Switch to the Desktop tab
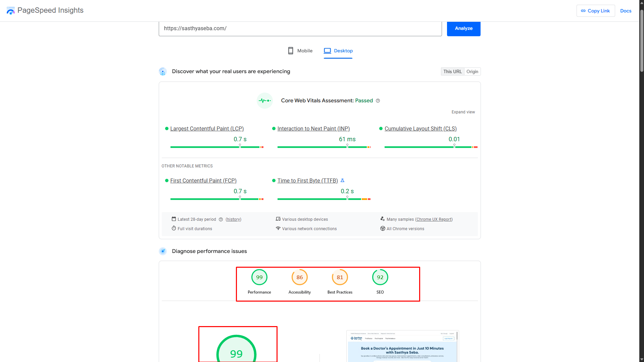644x362 pixels. pos(338,51)
